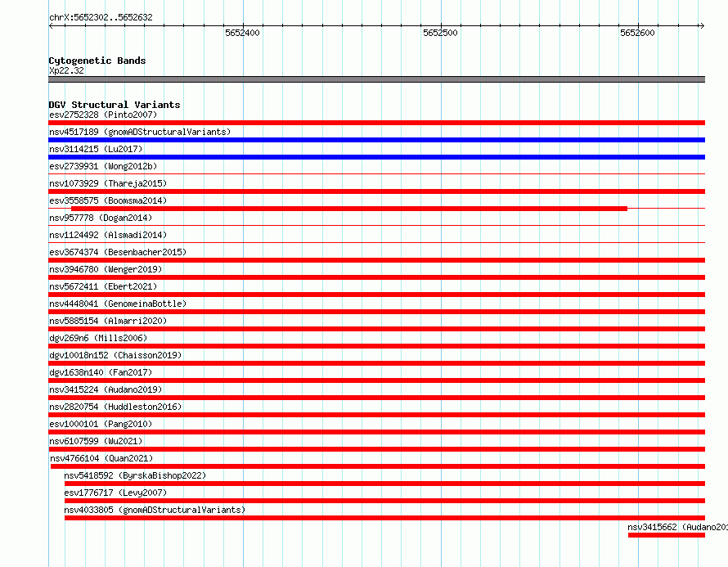Image resolution: width=728 pixels, height=567 pixels.
Task: Click the nsv5418592 (ByrskaBishop2022) label
Action: [135, 475]
